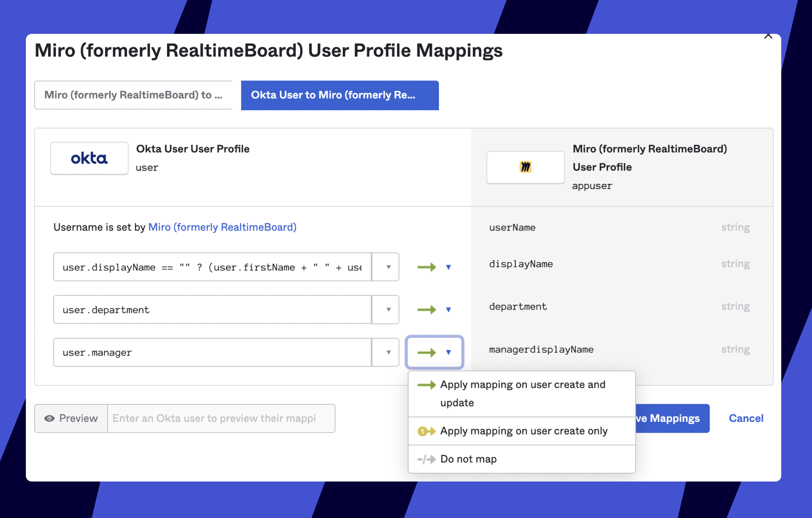
Task: Select Apply mapping on user create only
Action: tap(522, 431)
